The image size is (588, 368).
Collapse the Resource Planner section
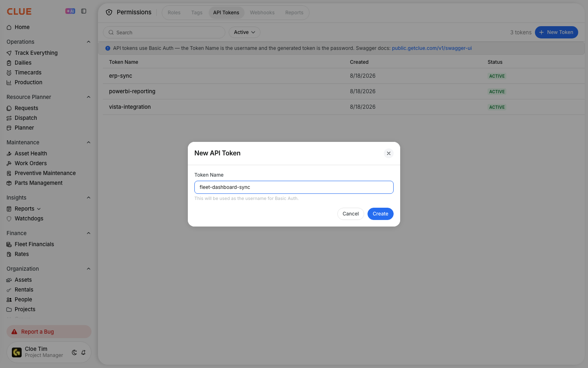(89, 97)
